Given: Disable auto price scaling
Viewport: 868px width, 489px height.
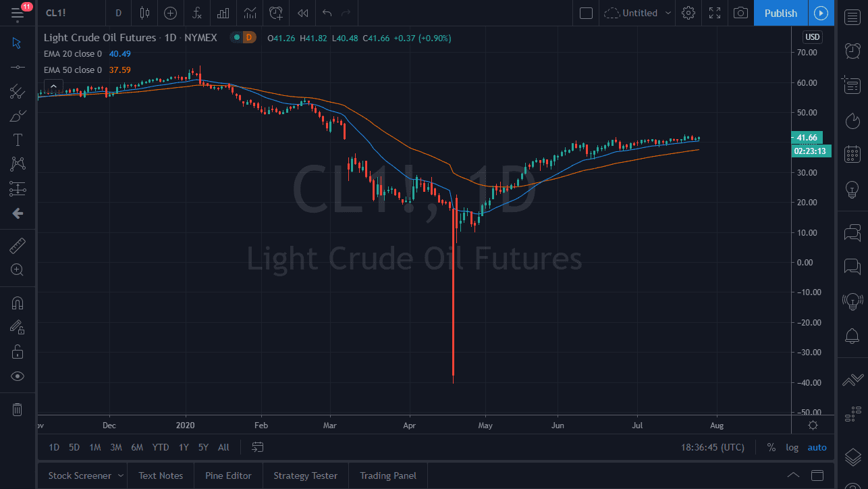Looking at the screenshot, I should (x=817, y=447).
